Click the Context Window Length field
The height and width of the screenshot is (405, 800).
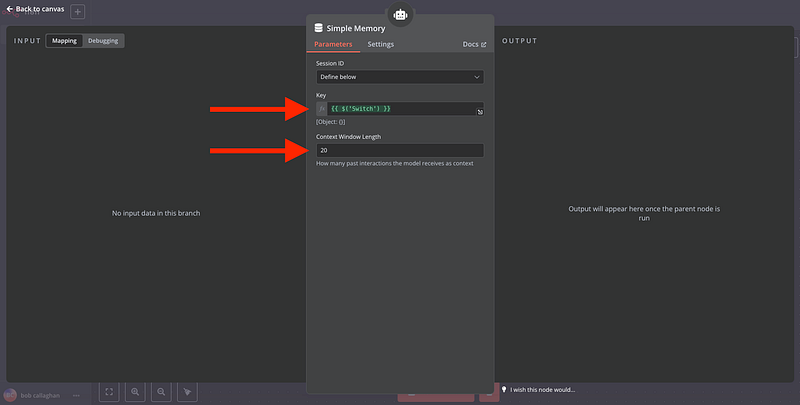click(x=399, y=150)
